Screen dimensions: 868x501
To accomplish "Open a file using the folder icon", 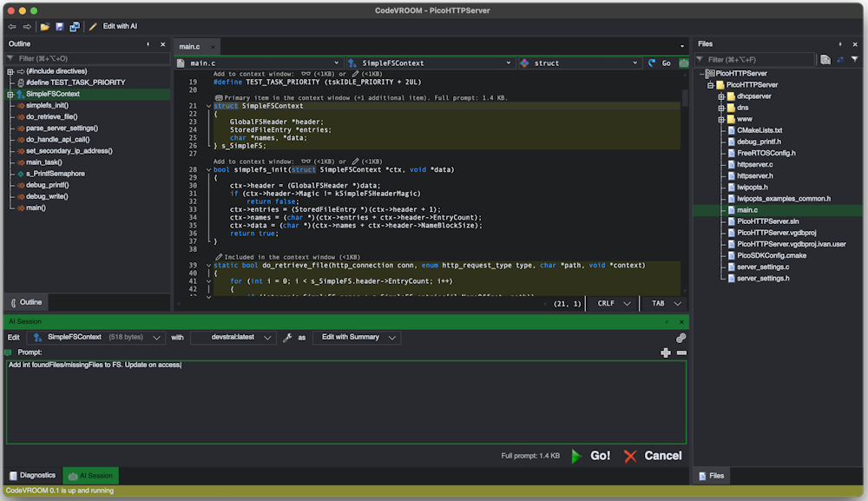I will tap(45, 27).
